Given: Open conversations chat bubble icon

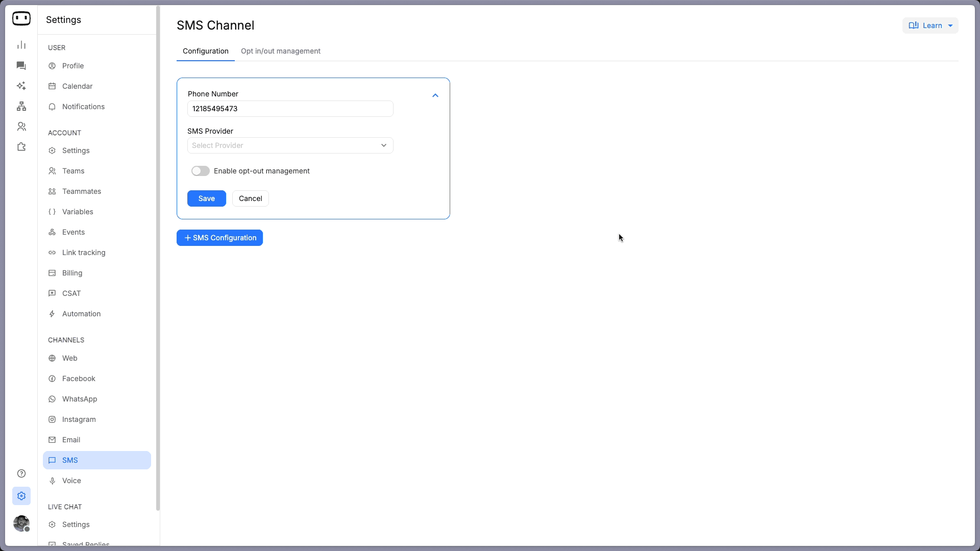Looking at the screenshot, I should [21, 66].
